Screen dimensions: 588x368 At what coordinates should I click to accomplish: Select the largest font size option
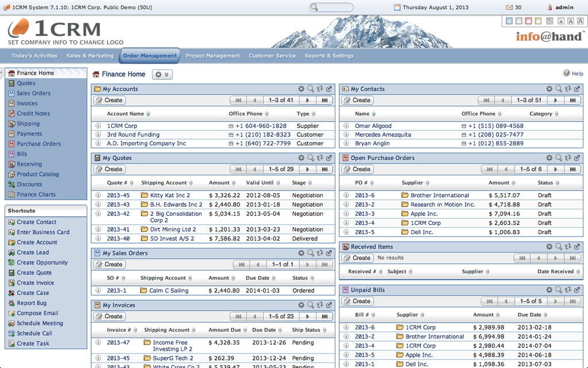click(x=581, y=21)
